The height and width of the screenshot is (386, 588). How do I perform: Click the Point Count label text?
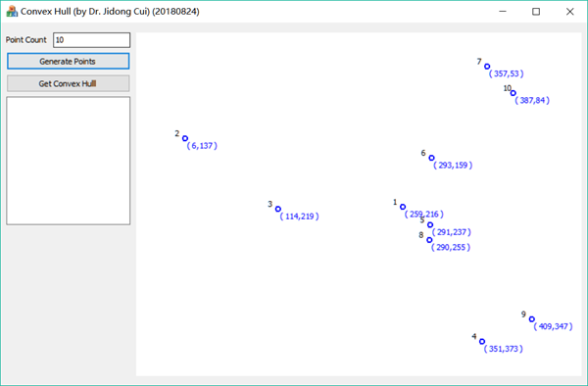[x=25, y=40]
